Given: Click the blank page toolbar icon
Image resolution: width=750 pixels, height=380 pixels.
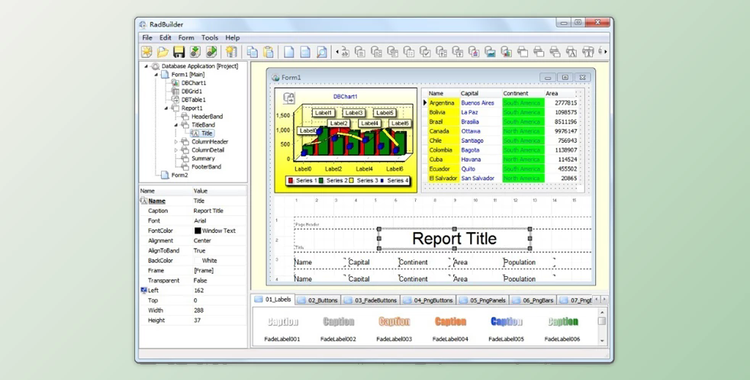Looking at the screenshot, I should coord(289,52).
